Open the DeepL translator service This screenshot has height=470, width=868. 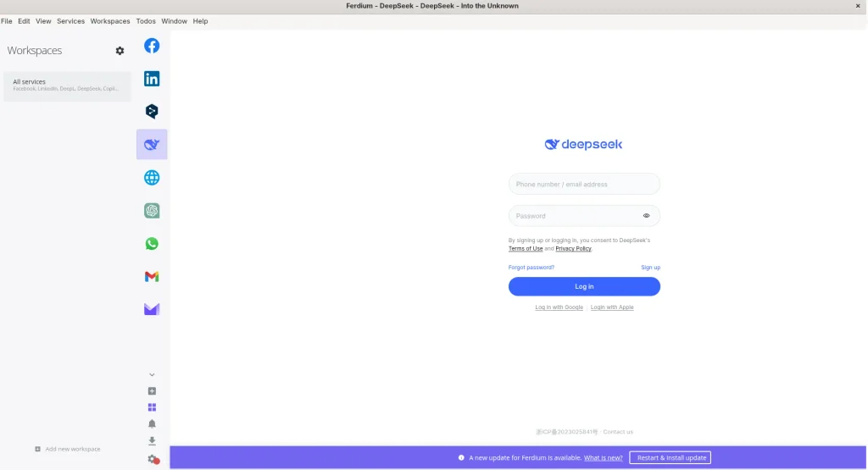152,111
